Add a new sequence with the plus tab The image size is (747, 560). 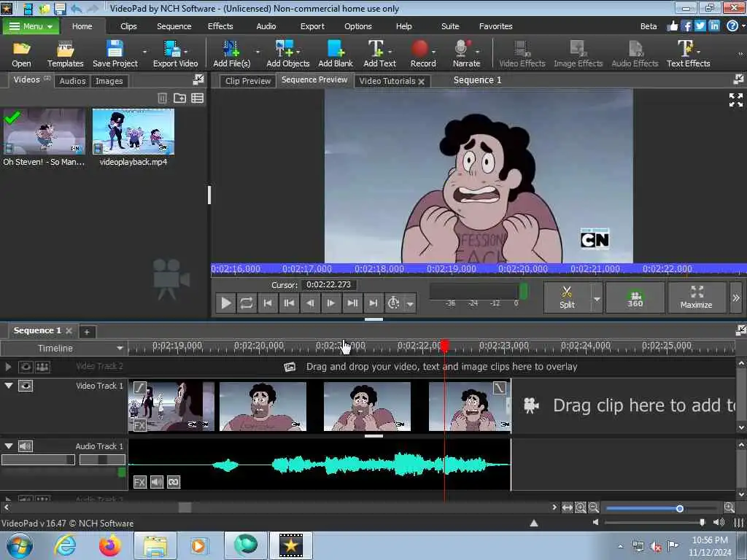click(x=87, y=332)
